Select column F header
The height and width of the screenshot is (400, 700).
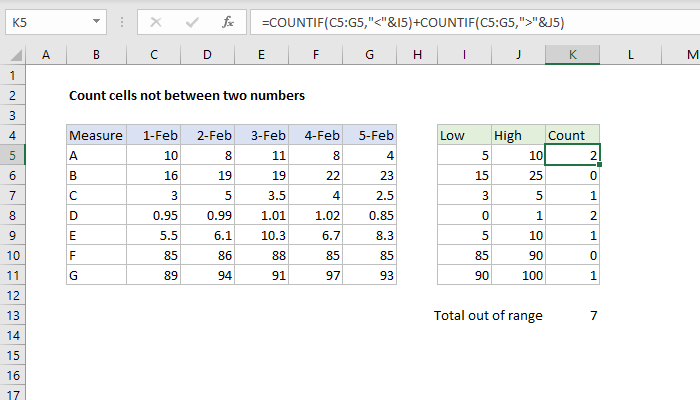click(316, 55)
